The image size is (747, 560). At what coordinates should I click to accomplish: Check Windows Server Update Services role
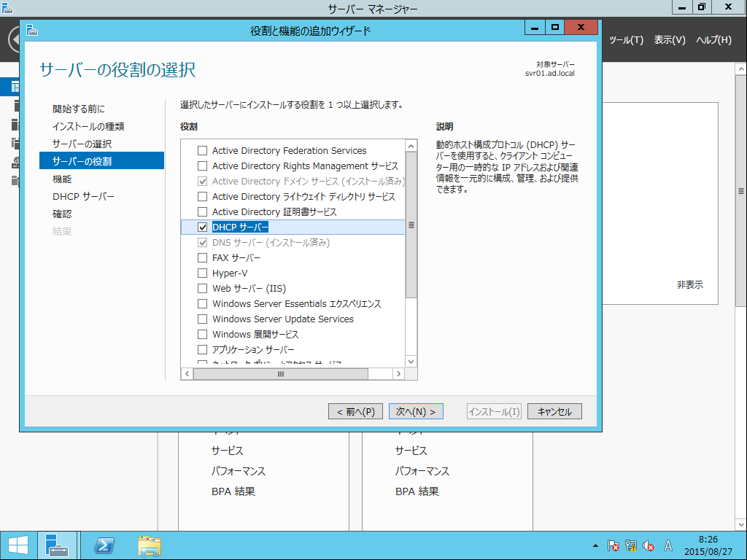pos(202,319)
